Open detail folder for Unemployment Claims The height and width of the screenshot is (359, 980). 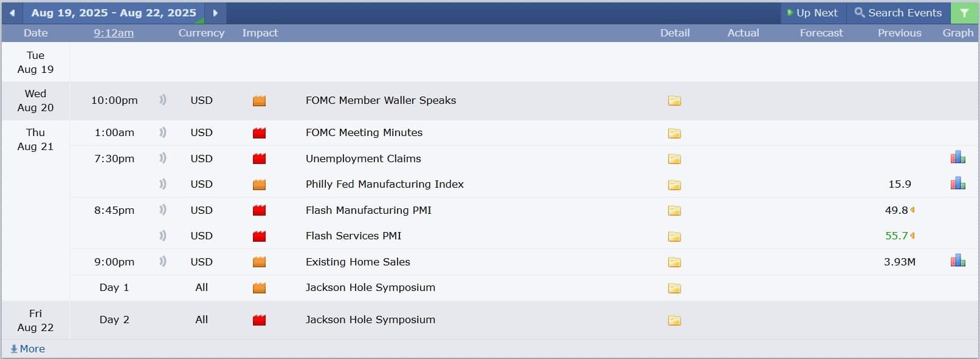(x=674, y=159)
